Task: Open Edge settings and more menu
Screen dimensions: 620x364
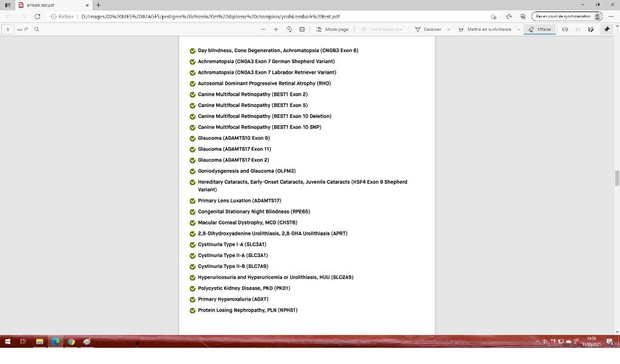Action: pyautogui.click(x=610, y=16)
